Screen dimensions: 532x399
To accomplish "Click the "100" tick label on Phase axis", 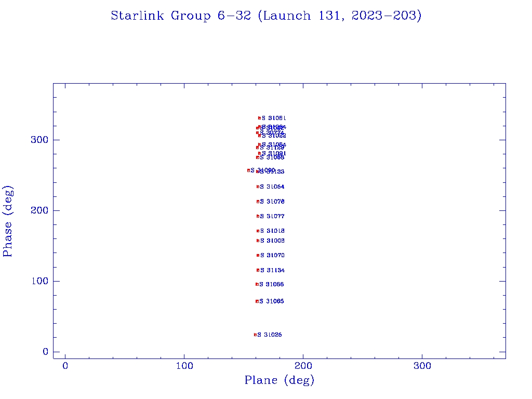I will [39, 281].
